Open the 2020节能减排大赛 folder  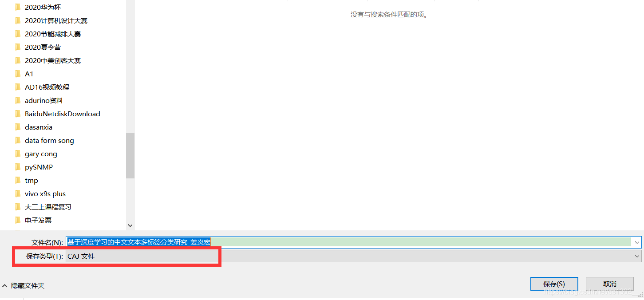point(53,34)
